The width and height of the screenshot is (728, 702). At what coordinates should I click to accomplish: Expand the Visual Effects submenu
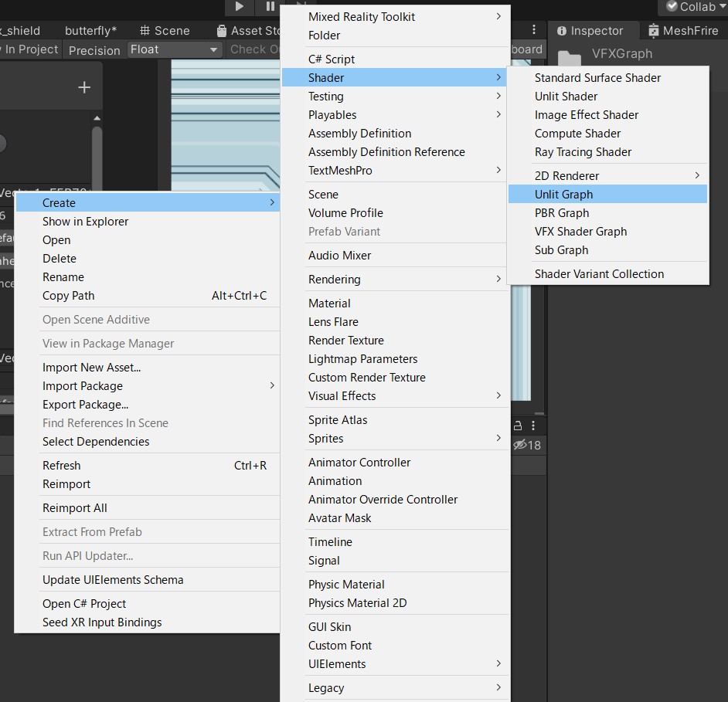396,395
